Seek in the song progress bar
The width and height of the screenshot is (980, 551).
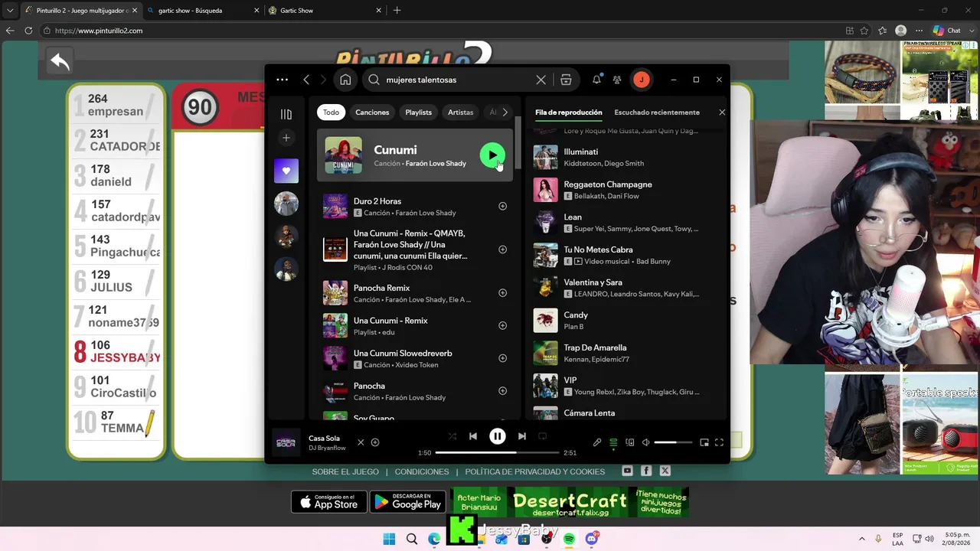(497, 452)
